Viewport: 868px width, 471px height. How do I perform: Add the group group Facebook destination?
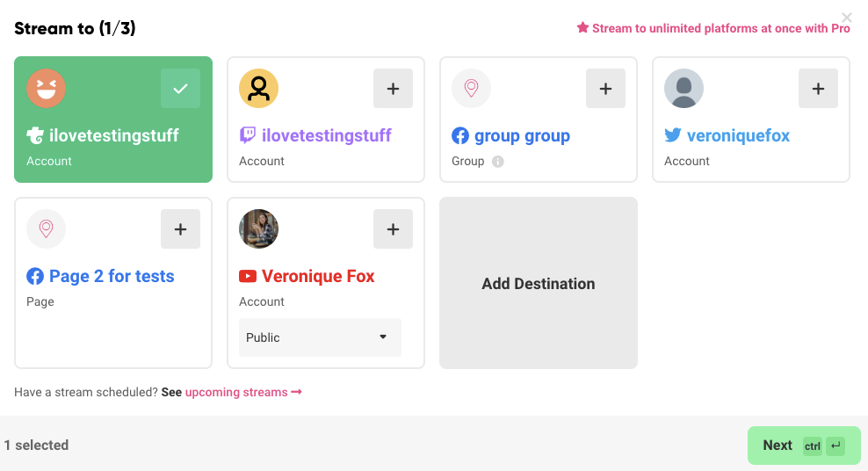pos(605,89)
